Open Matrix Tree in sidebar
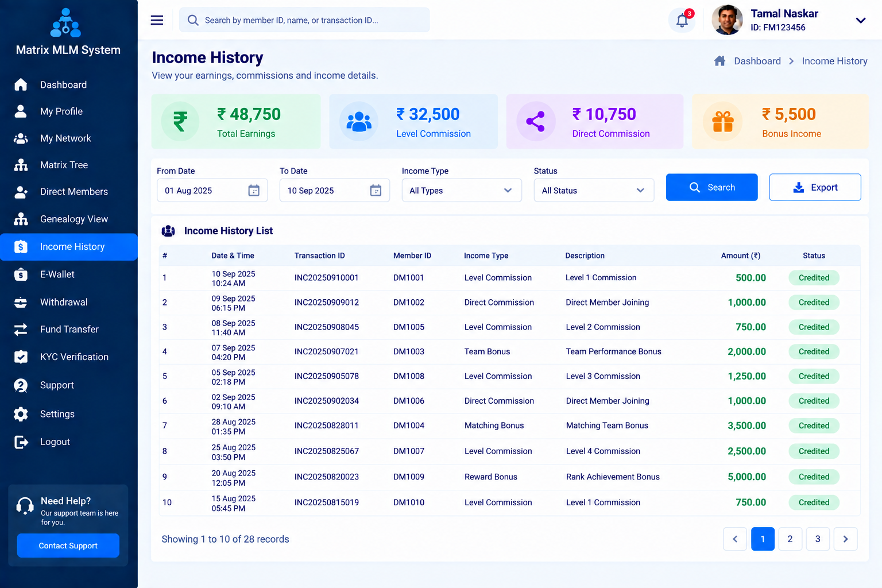The width and height of the screenshot is (882, 588). (x=69, y=165)
